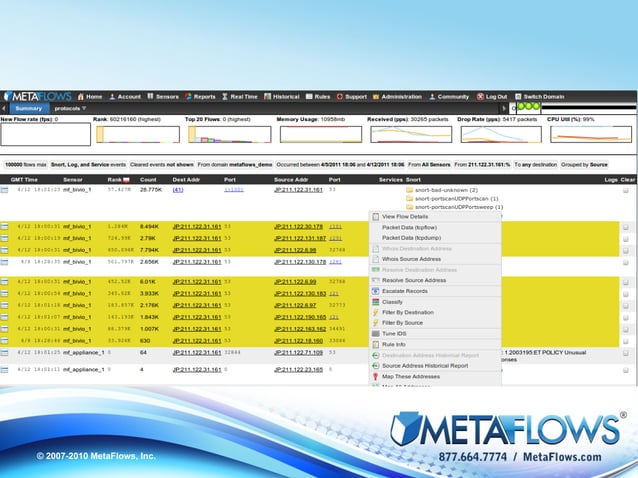
Task: Open the flow icon on the 2.79K row
Action: [4, 238]
